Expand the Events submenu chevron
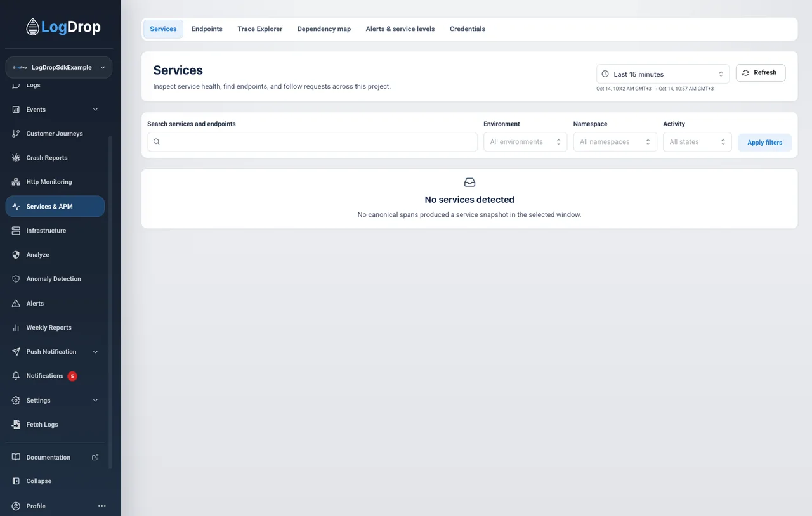This screenshot has width=812, height=516. (96, 110)
